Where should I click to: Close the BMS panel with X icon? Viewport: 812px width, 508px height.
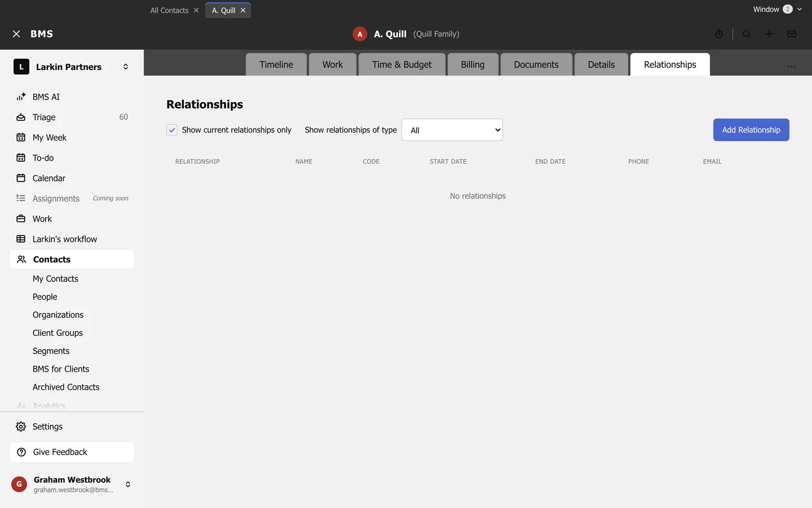(x=16, y=34)
